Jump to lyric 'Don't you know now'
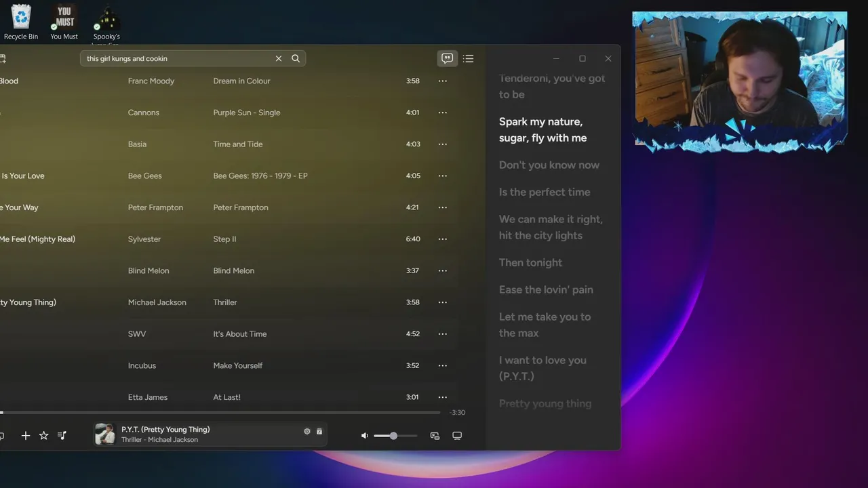Screen dimensions: 868x488 point(549,165)
